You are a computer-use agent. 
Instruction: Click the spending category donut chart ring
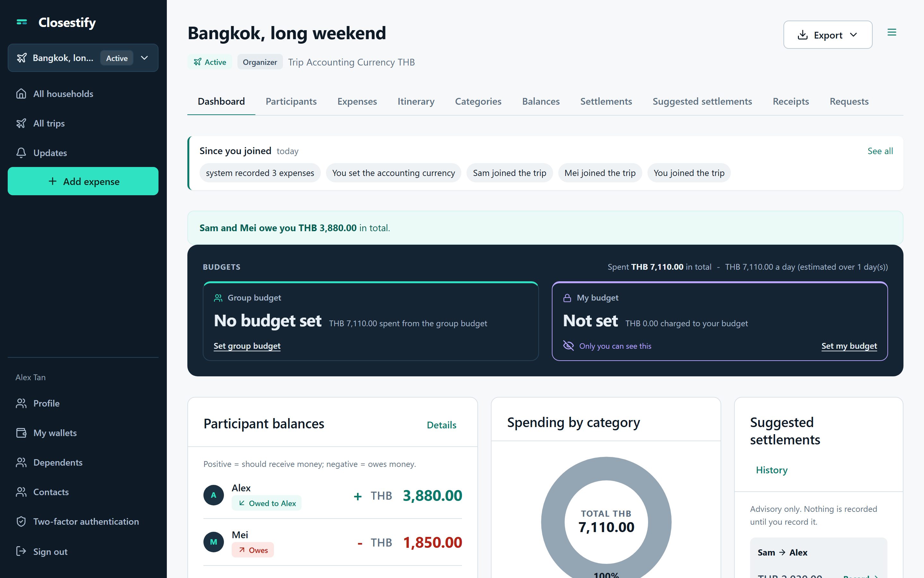[552, 522]
